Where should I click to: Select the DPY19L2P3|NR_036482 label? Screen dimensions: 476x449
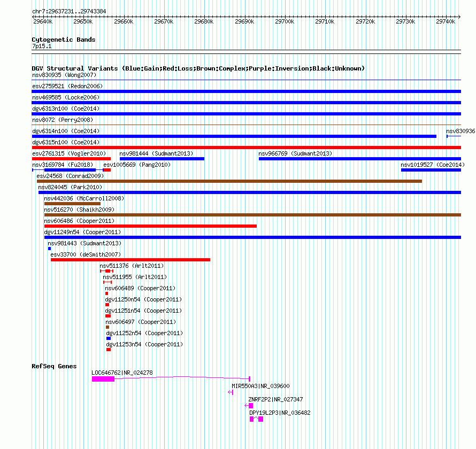click(x=280, y=413)
